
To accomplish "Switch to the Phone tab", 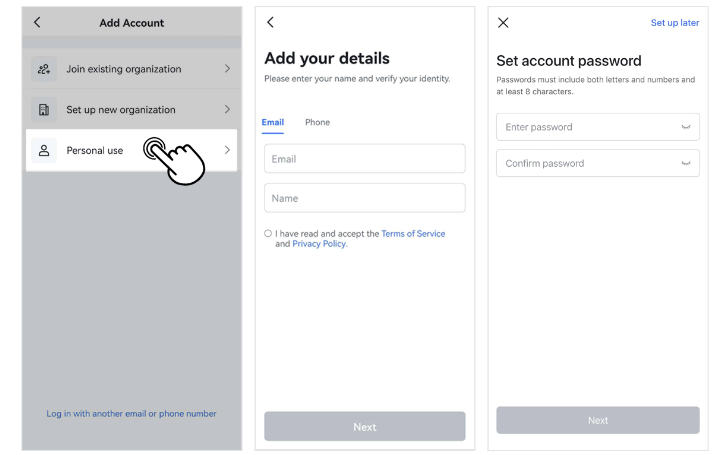I will 317,122.
